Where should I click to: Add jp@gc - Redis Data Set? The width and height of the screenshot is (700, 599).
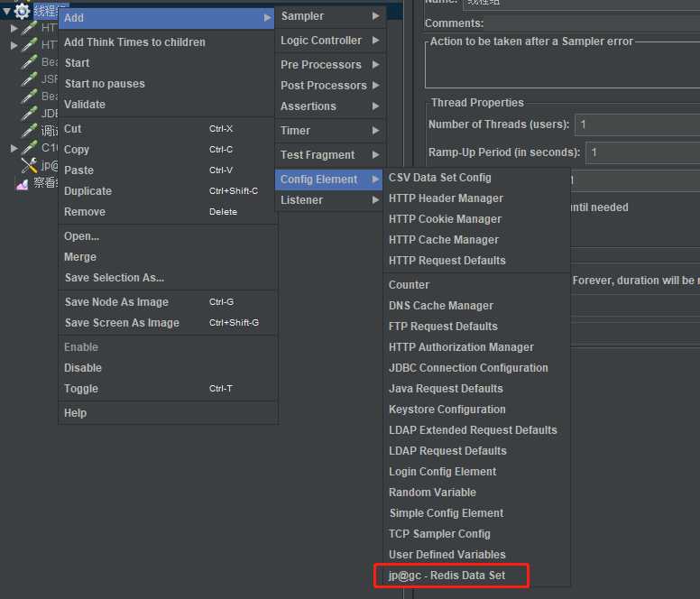(477, 576)
